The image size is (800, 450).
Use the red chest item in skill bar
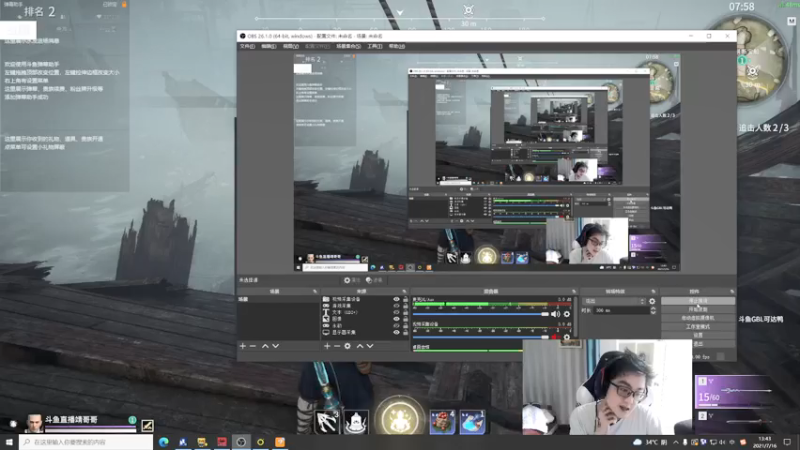(x=442, y=422)
